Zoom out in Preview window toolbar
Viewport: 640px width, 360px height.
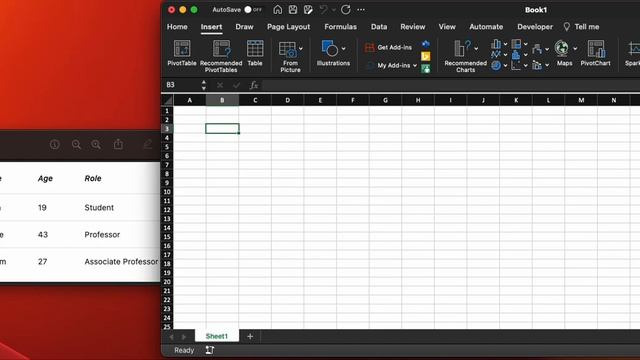tap(76, 144)
